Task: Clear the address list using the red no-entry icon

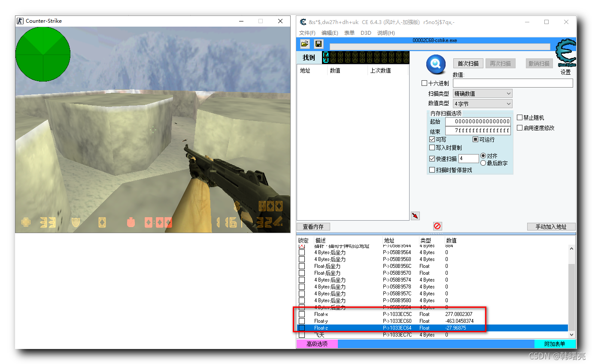Action: pyautogui.click(x=437, y=226)
